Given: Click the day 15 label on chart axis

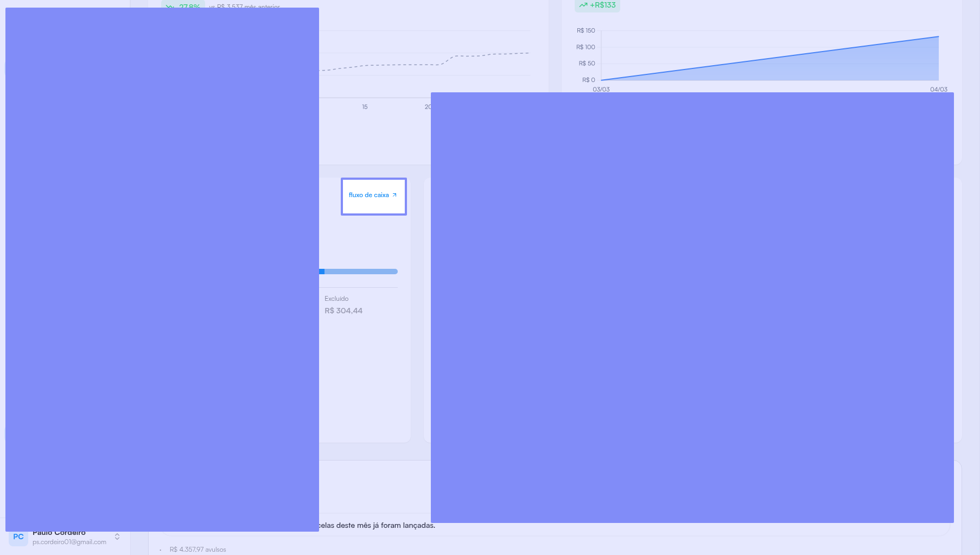Looking at the screenshot, I should click(x=365, y=107).
